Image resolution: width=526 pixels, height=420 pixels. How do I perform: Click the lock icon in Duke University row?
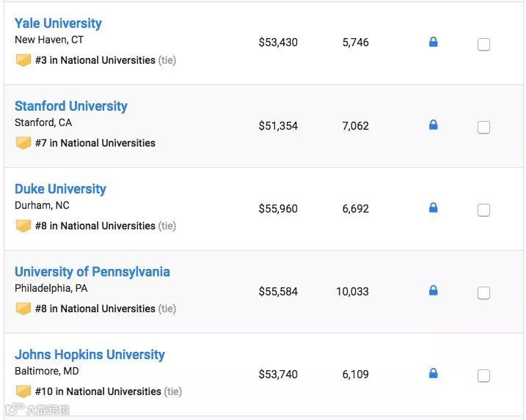433,207
